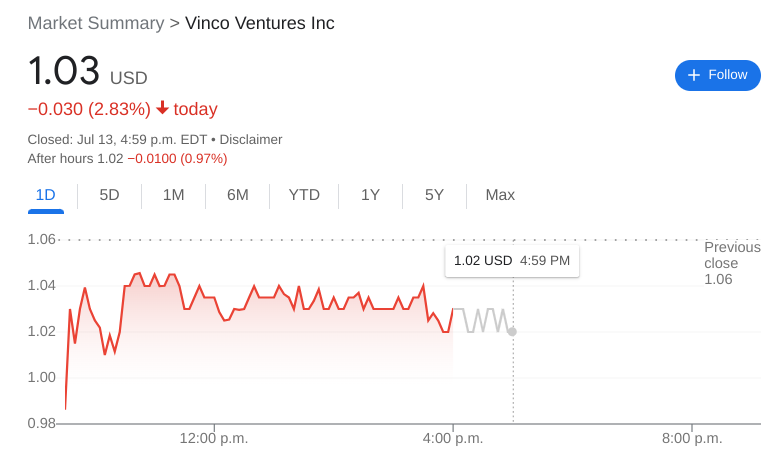
Task: Show the 1M chart range
Action: point(173,195)
